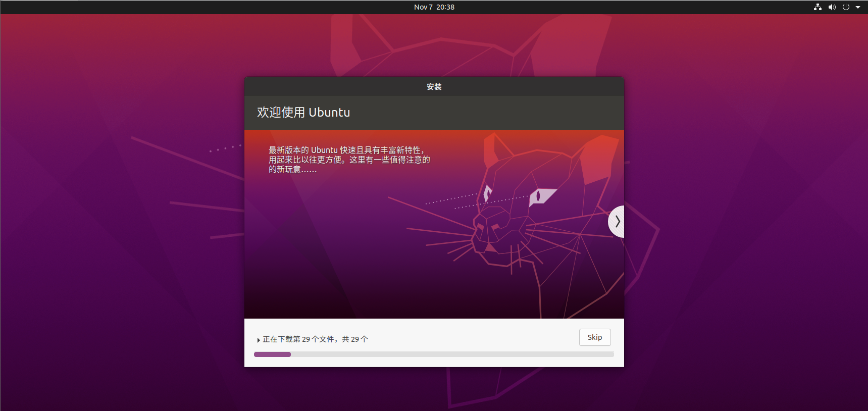Screen dimensions: 868x411
Task: Click the 安装 window title
Action: [434, 87]
